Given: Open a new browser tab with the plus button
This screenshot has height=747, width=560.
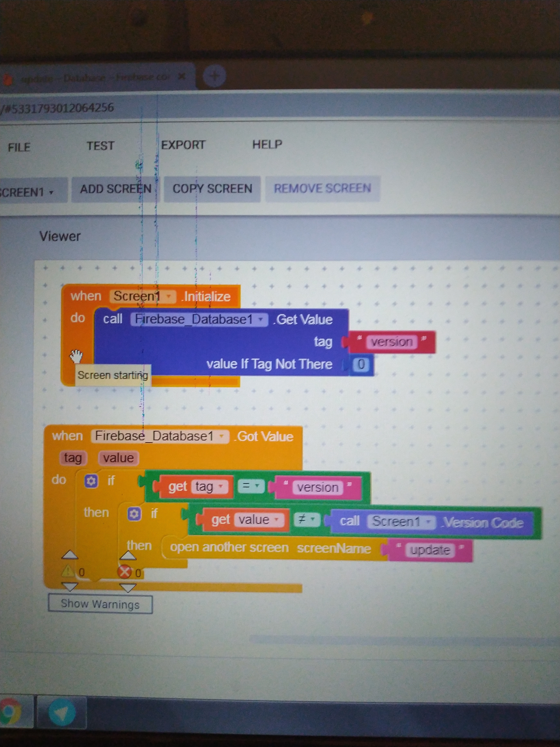Looking at the screenshot, I should (x=214, y=76).
